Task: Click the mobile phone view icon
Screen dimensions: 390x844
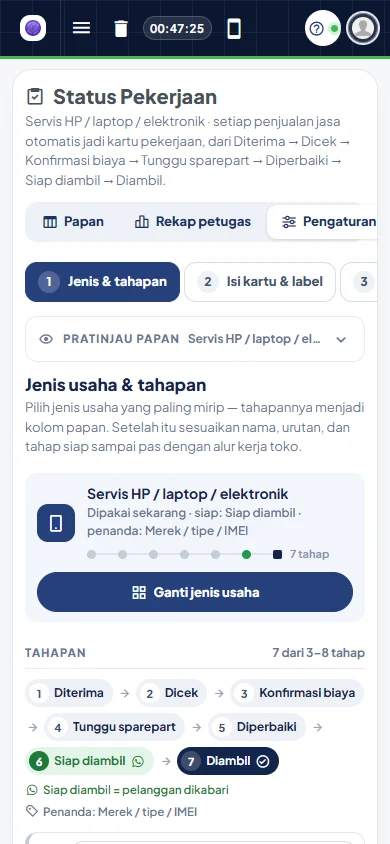Action: point(234,28)
